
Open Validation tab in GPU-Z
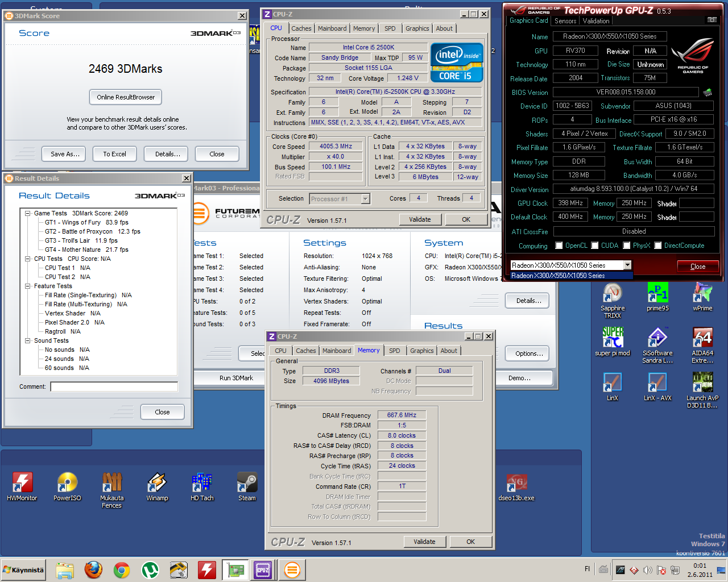coord(596,21)
